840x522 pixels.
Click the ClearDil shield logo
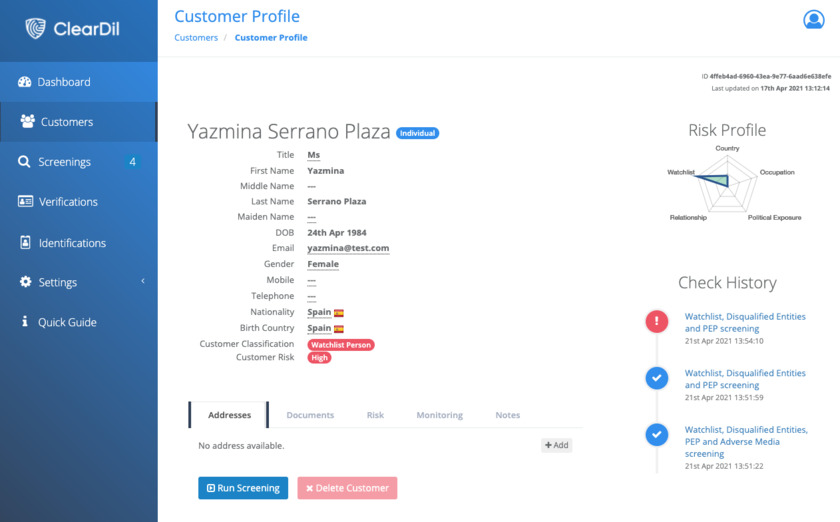(x=36, y=28)
